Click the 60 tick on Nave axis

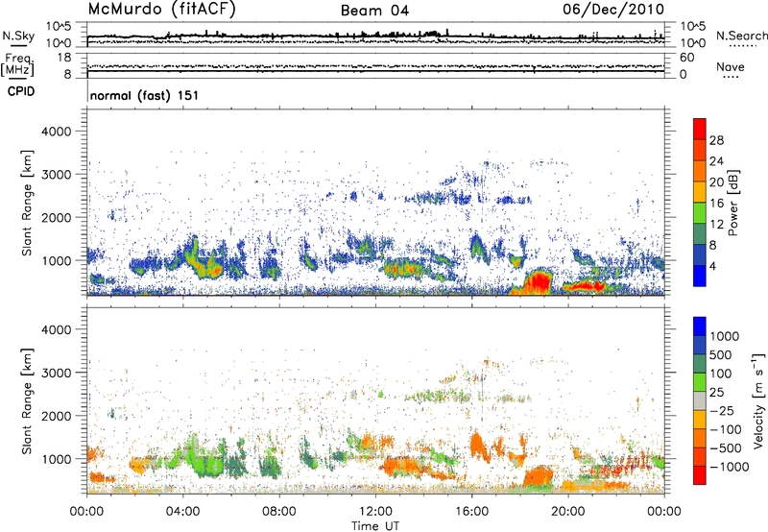coord(686,58)
